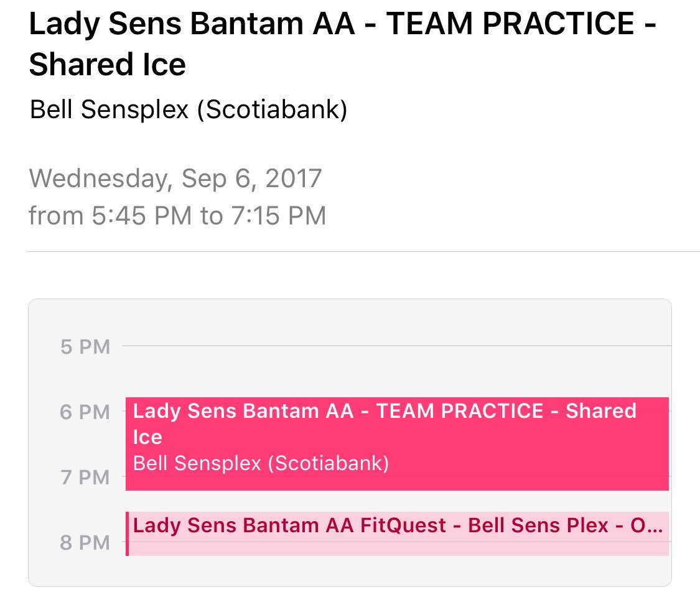Tap the dark pink bar left of FitQuest event
Image resolution: width=700 pixels, height=610 pixels.
pyautogui.click(x=127, y=534)
